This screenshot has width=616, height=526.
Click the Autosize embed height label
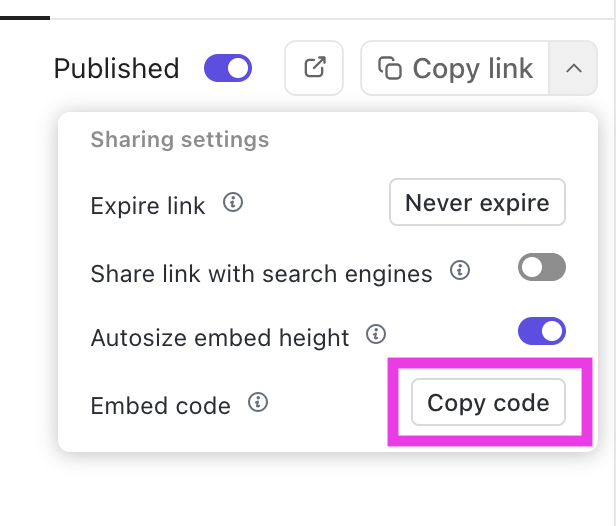pos(220,338)
